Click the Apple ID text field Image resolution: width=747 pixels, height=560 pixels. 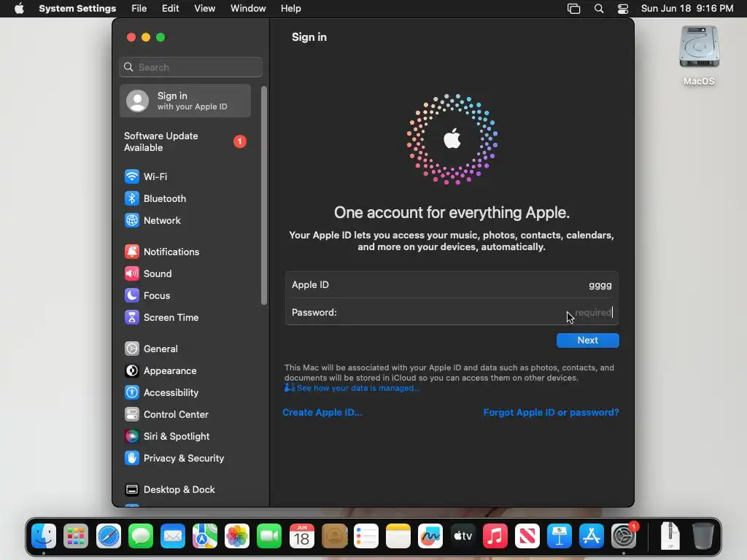pyautogui.click(x=452, y=285)
